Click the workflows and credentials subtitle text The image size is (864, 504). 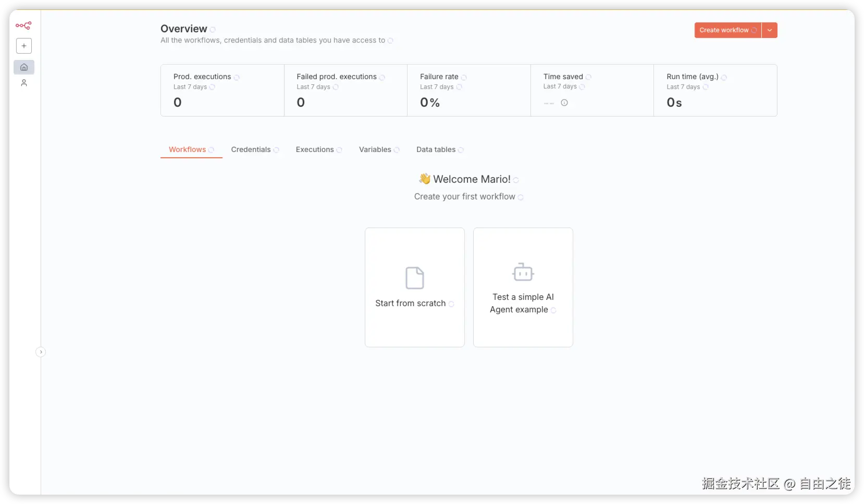pos(273,40)
